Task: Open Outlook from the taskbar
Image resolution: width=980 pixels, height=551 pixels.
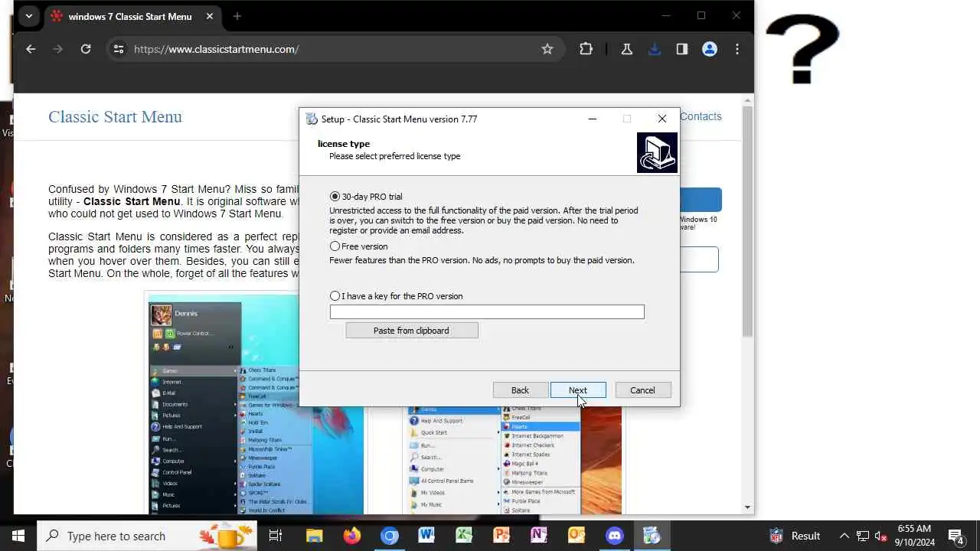Action: (x=577, y=536)
